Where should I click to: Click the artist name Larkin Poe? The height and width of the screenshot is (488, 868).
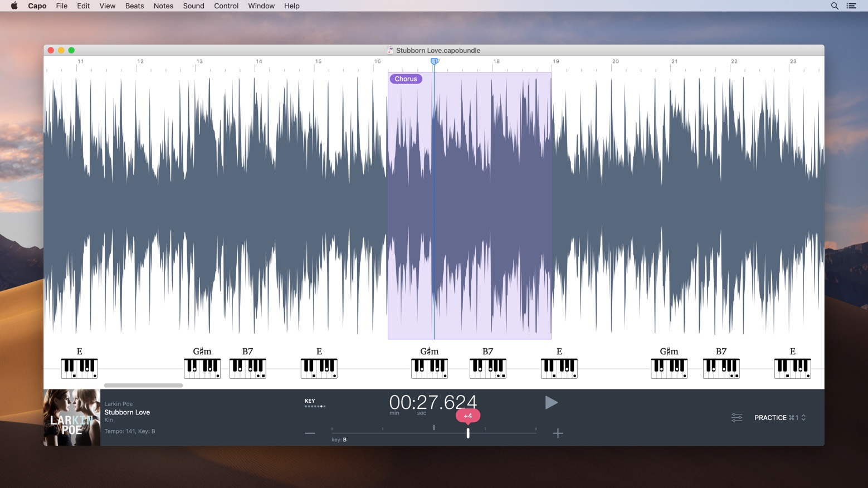119,404
